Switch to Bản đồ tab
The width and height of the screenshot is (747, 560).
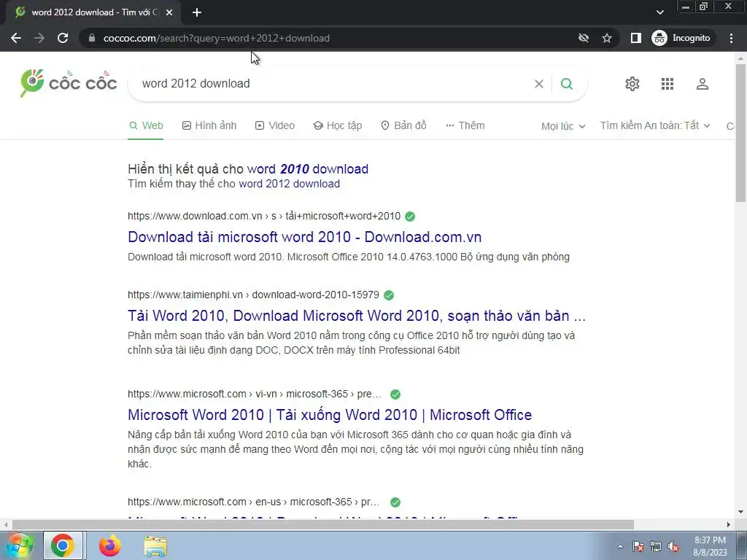(x=403, y=125)
